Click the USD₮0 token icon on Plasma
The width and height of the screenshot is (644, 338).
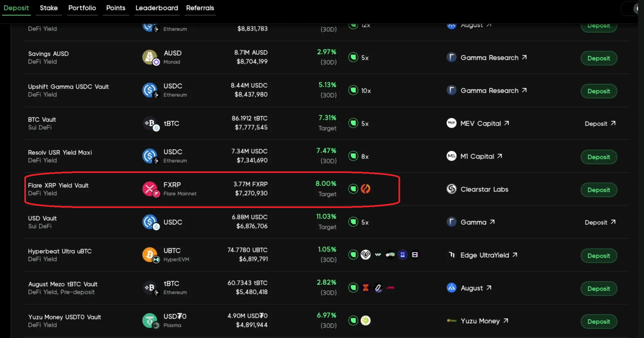(x=150, y=321)
